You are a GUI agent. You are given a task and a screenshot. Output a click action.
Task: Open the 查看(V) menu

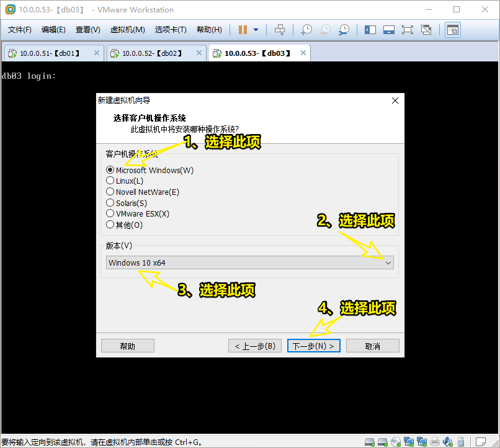pos(87,30)
